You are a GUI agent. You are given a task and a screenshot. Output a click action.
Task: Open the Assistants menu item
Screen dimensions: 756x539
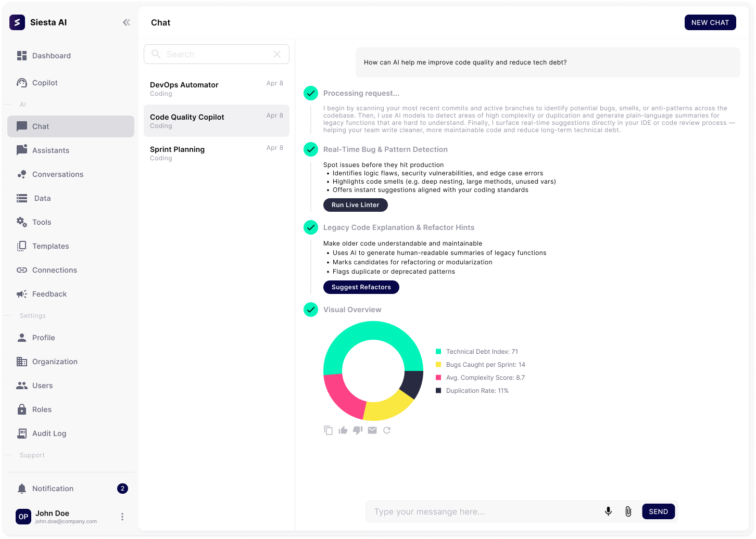coord(51,150)
